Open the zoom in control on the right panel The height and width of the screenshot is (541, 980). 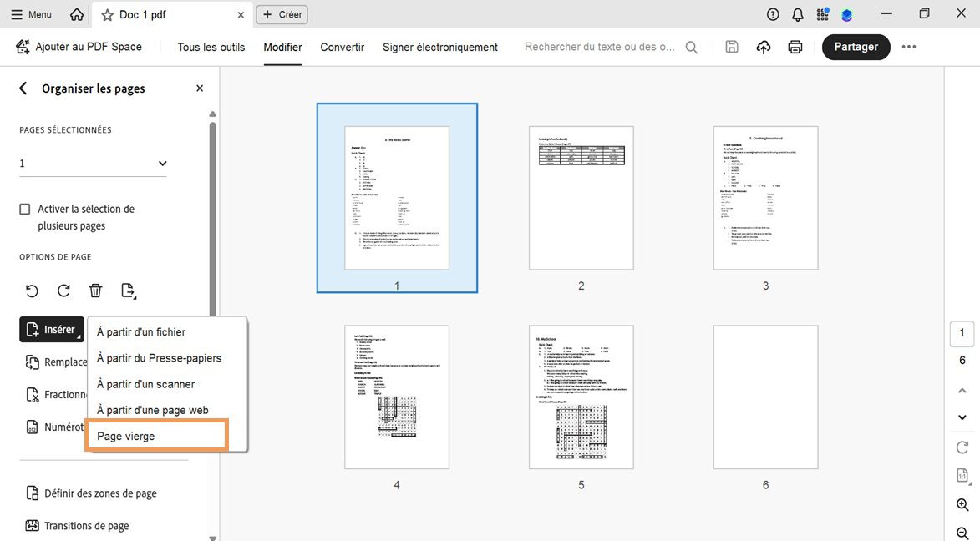[x=962, y=505]
